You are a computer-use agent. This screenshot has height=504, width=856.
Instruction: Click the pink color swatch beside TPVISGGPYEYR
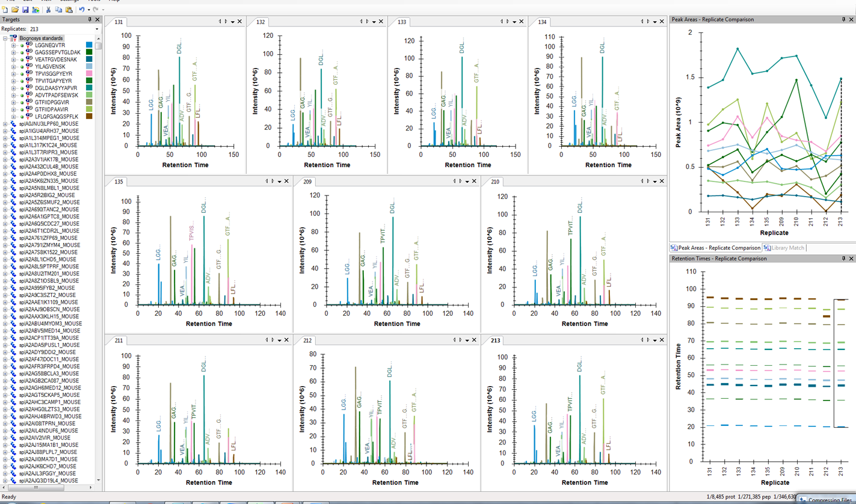[x=89, y=73]
